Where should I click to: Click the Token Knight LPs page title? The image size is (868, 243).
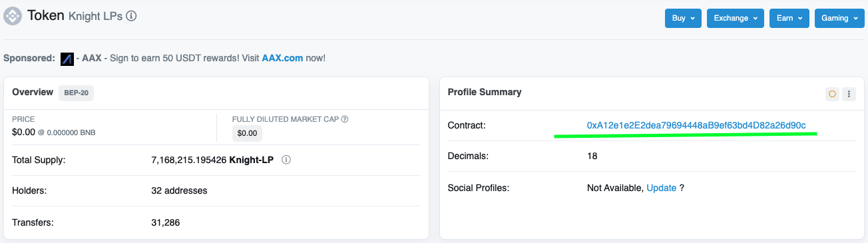coord(75,15)
